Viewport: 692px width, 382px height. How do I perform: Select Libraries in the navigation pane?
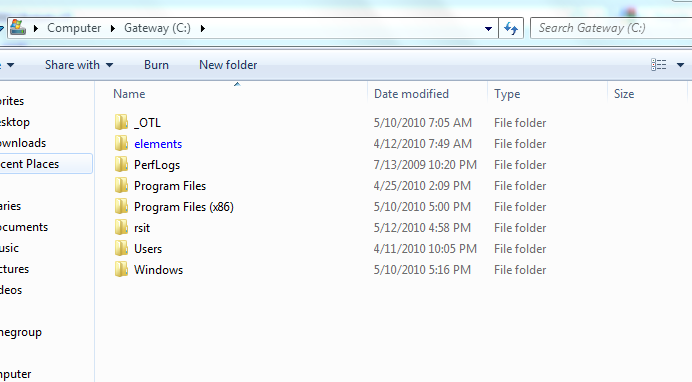[11, 206]
